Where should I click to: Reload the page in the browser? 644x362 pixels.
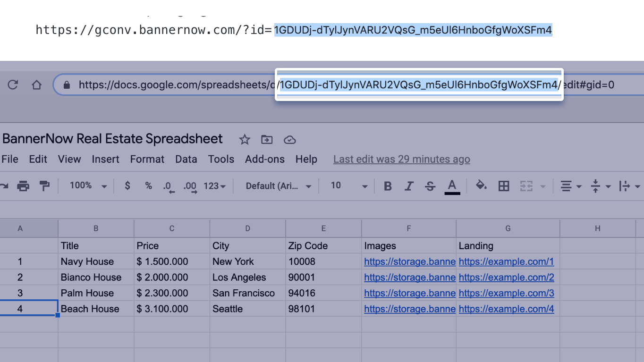13,85
